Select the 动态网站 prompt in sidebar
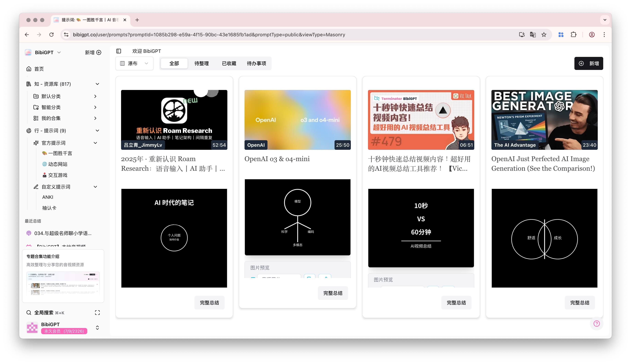This screenshot has height=364, width=631. click(x=57, y=164)
